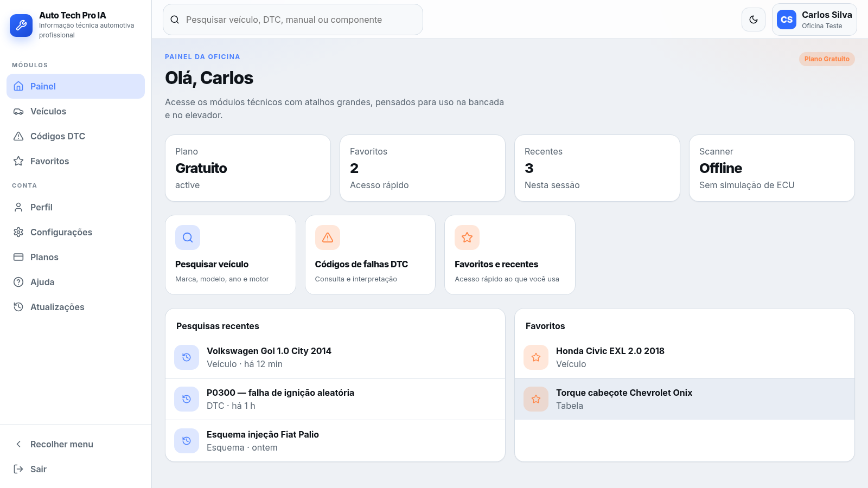Screen dimensions: 868x488
Task: Open the Scanner Offline stat card
Action: click(x=772, y=168)
